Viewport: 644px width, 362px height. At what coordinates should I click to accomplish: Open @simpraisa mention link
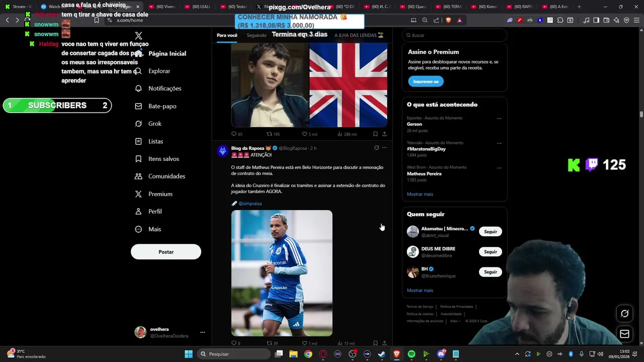click(250, 204)
